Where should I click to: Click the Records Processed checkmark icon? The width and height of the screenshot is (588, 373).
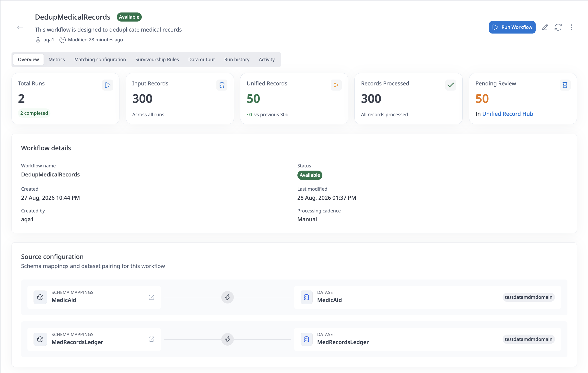point(450,85)
